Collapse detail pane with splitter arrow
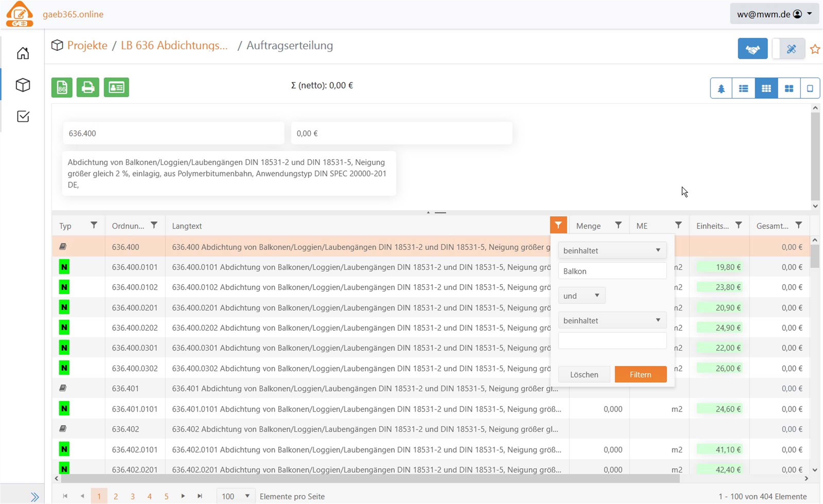Screen dimensions: 823x504 (428, 212)
